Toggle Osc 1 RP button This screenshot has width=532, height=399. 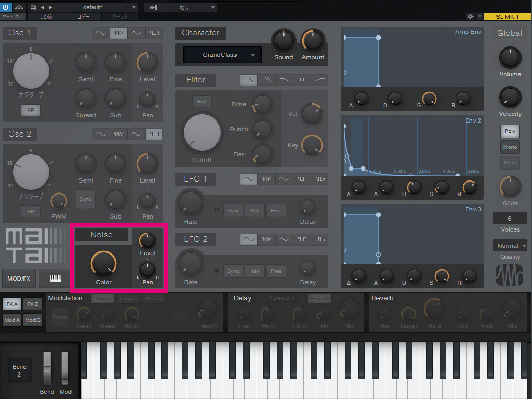(30, 110)
